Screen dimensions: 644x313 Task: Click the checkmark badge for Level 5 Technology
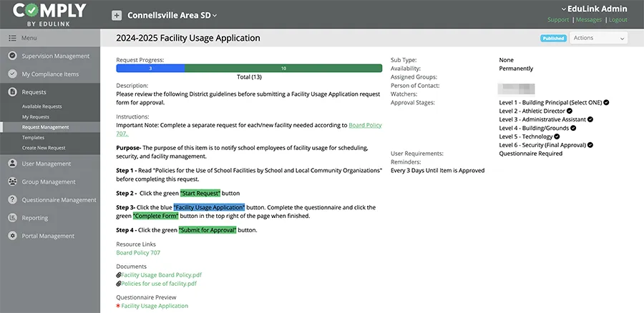click(x=557, y=136)
